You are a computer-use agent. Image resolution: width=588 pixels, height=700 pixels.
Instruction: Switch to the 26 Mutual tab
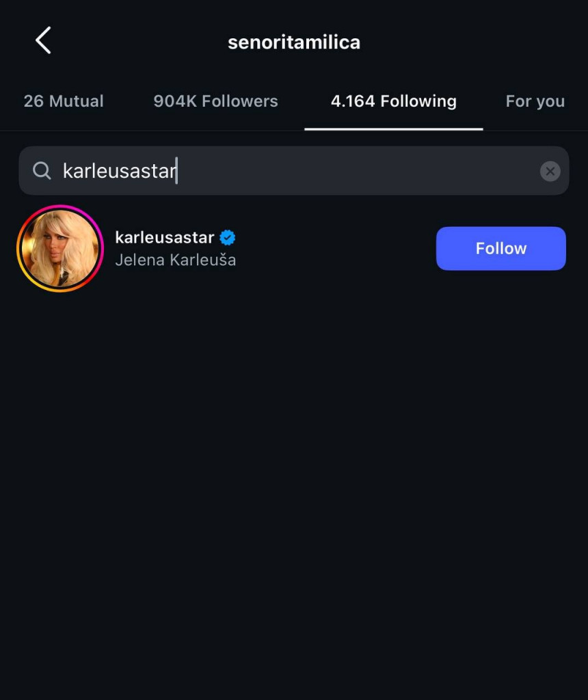point(64,101)
